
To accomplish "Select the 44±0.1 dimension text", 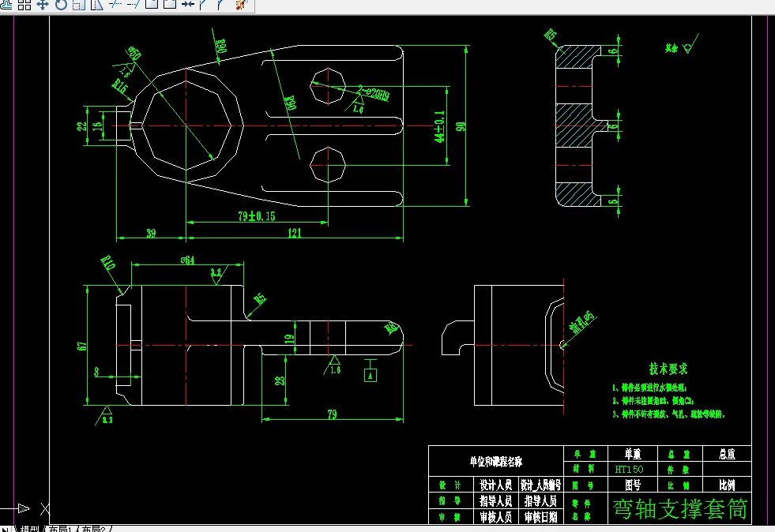I will click(x=439, y=126).
